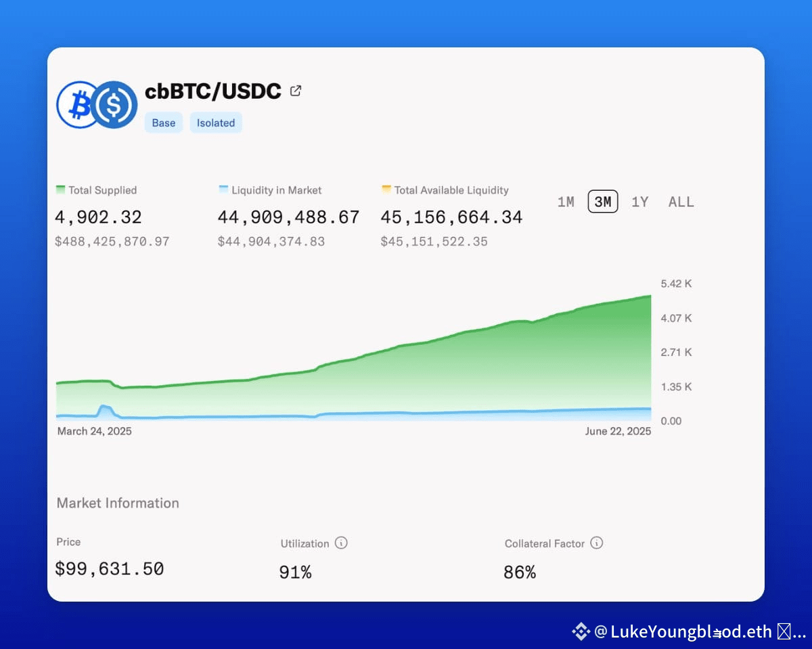Image resolution: width=812 pixels, height=649 pixels.
Task: Select the 44,909,488.67 liquidity value
Action: click(x=288, y=217)
